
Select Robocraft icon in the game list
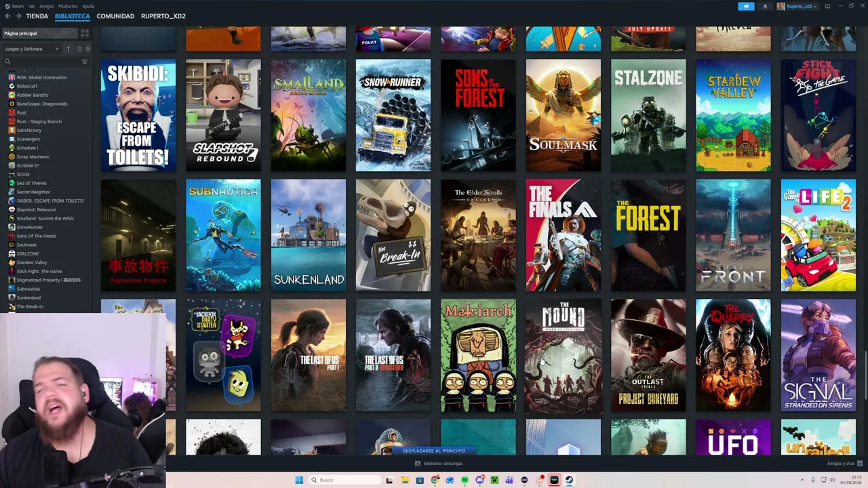click(12, 86)
